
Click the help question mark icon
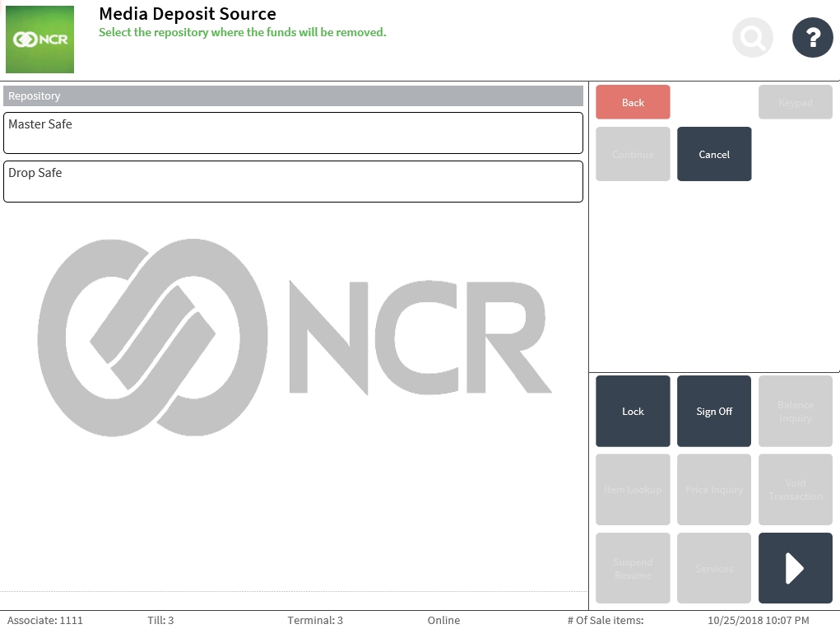[812, 37]
